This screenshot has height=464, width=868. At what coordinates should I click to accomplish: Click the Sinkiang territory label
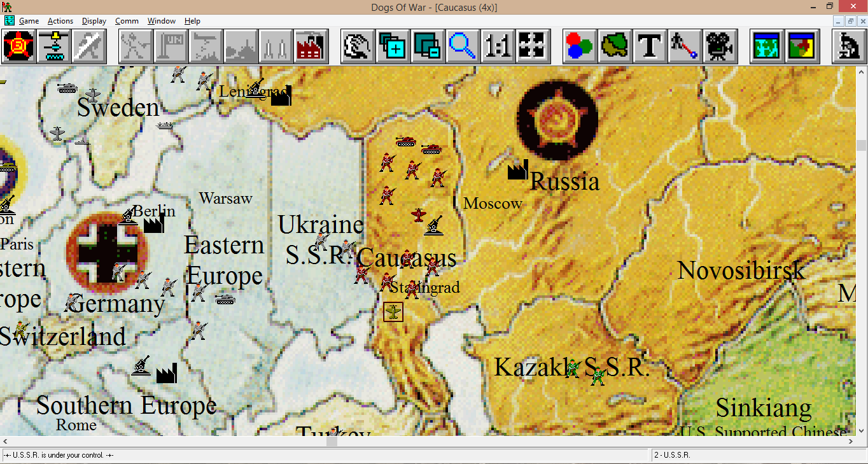click(x=764, y=408)
